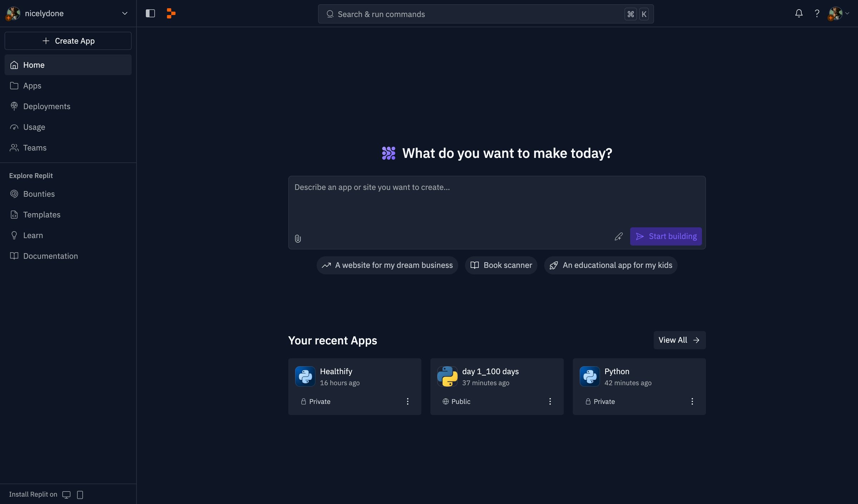
Task: Click the Create App button
Action: pyautogui.click(x=68, y=41)
